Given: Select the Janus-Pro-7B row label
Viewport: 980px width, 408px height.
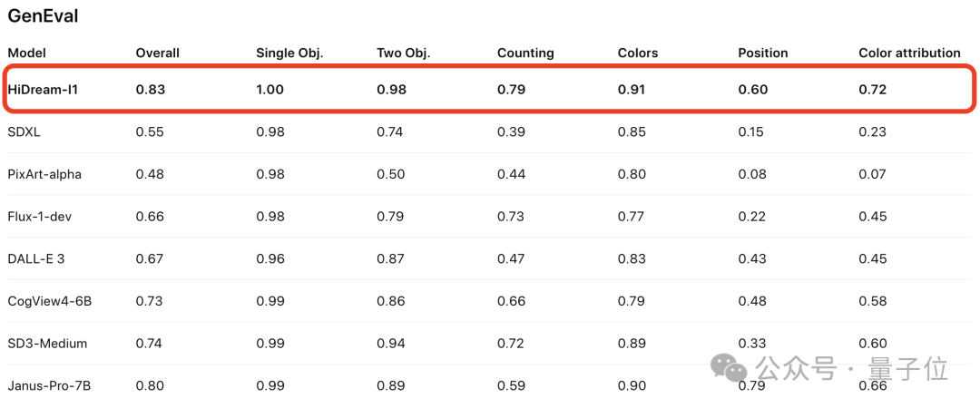Looking at the screenshot, I should [x=49, y=386].
